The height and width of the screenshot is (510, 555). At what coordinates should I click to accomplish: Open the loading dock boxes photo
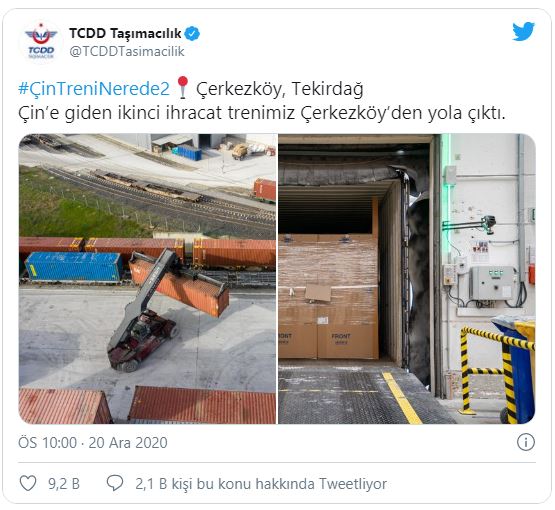point(407,279)
